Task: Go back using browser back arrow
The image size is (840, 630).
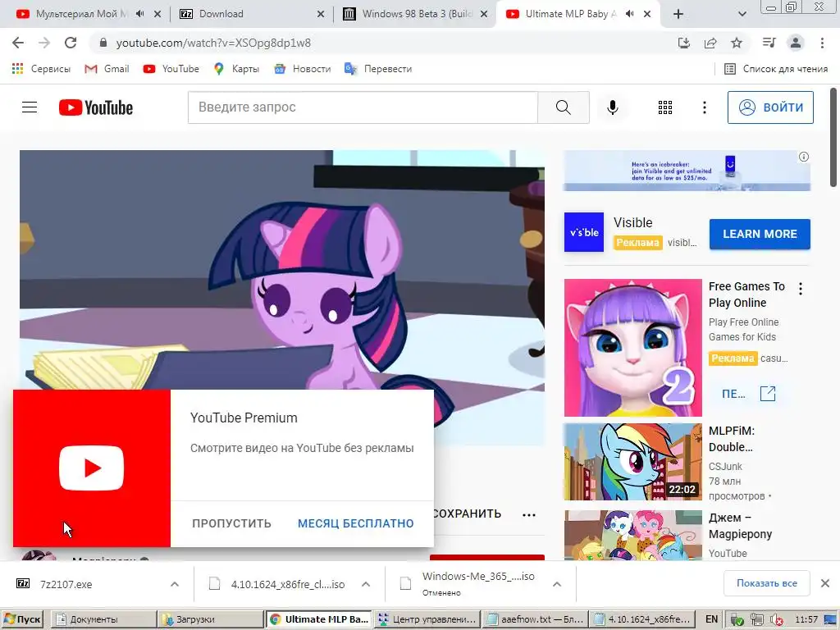Action: pyautogui.click(x=18, y=43)
